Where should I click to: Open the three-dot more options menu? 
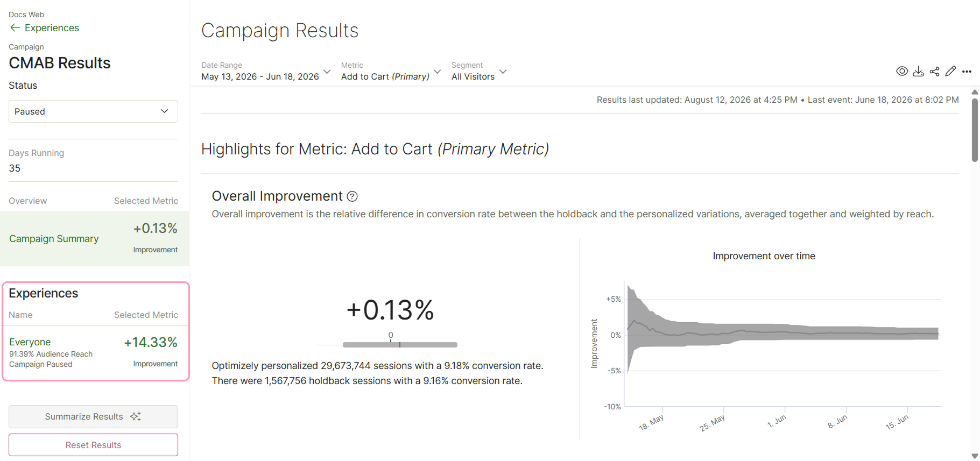(967, 71)
